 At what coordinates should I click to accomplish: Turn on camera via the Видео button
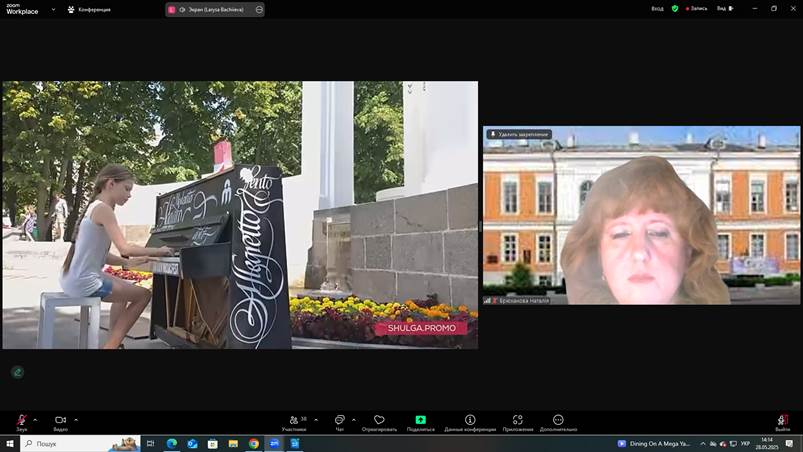[60, 421]
